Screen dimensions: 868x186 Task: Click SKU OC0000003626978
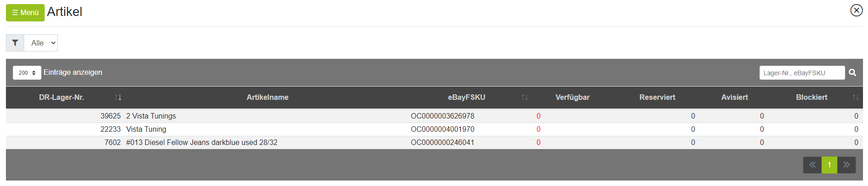443,116
